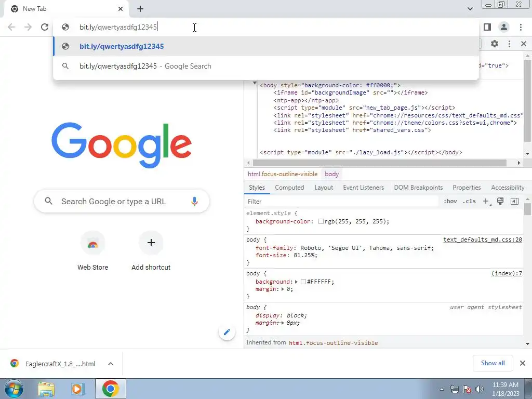Image resolution: width=532 pixels, height=399 pixels.
Task: Expand the margin: 0 shorthand triangle
Action: (283, 289)
